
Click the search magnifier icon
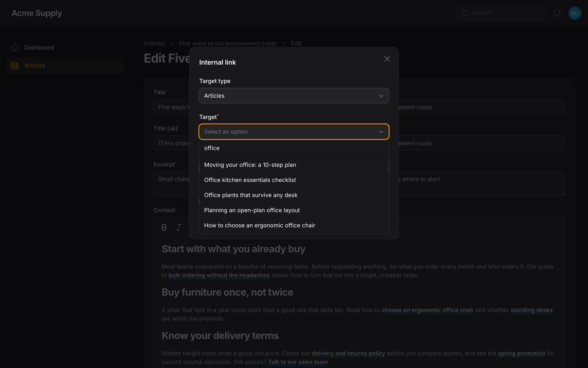pyautogui.click(x=465, y=13)
